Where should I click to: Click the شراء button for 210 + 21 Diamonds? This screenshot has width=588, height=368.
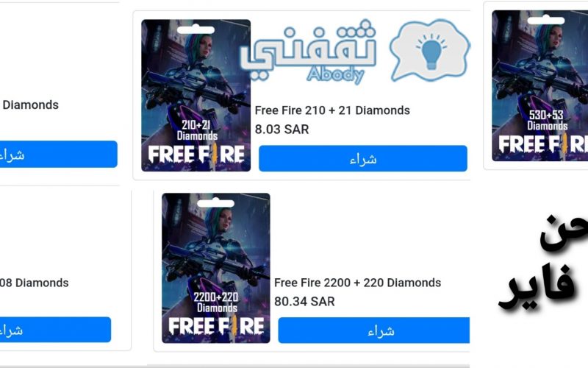362,158
